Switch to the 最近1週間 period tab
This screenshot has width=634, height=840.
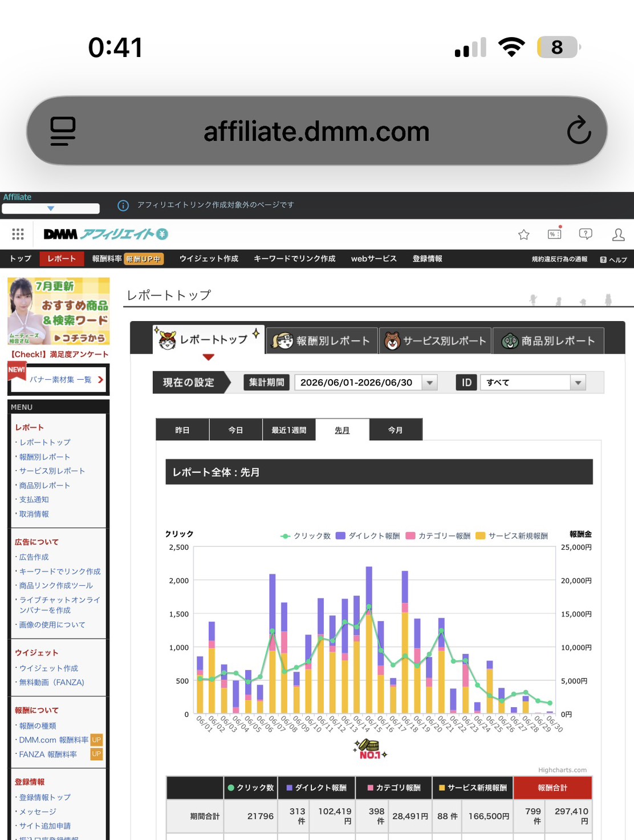coord(288,430)
